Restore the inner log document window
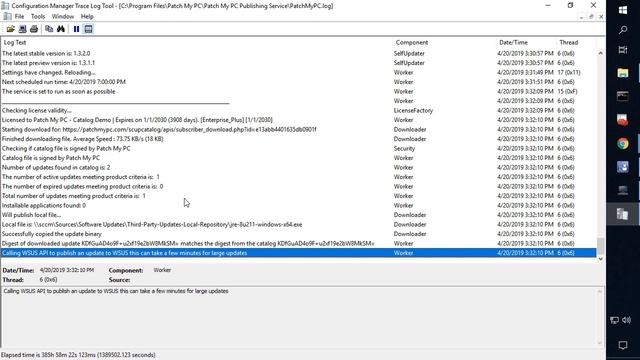 pos(591,17)
